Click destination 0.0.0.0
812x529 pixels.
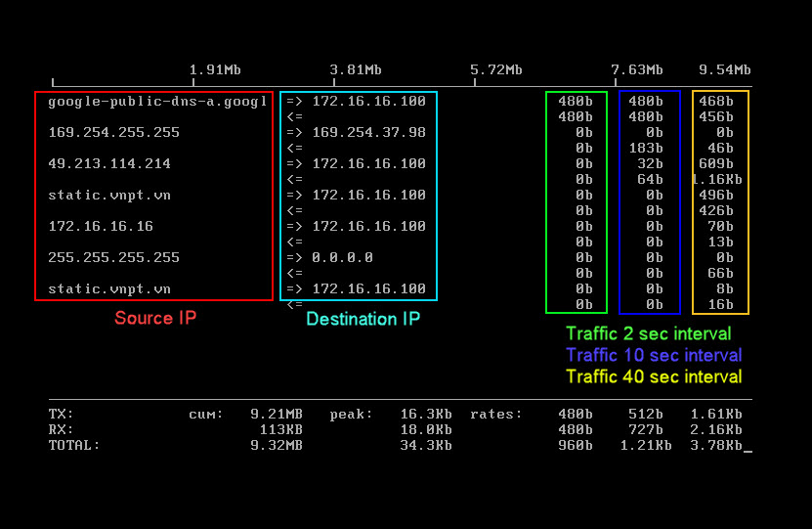(342, 257)
